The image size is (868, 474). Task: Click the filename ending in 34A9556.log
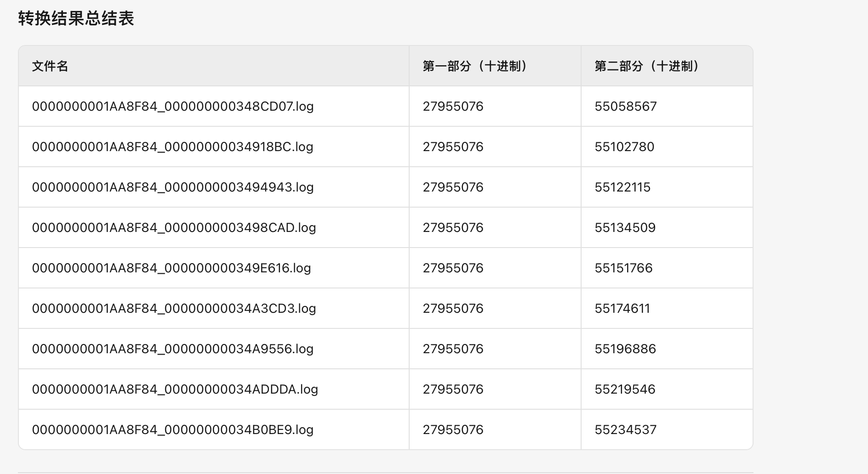[173, 349]
